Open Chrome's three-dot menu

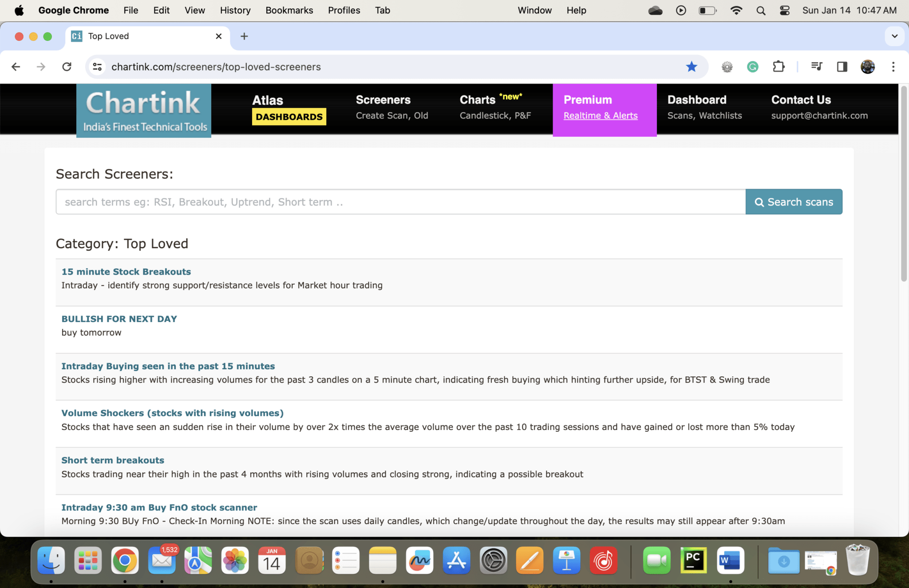(x=893, y=67)
